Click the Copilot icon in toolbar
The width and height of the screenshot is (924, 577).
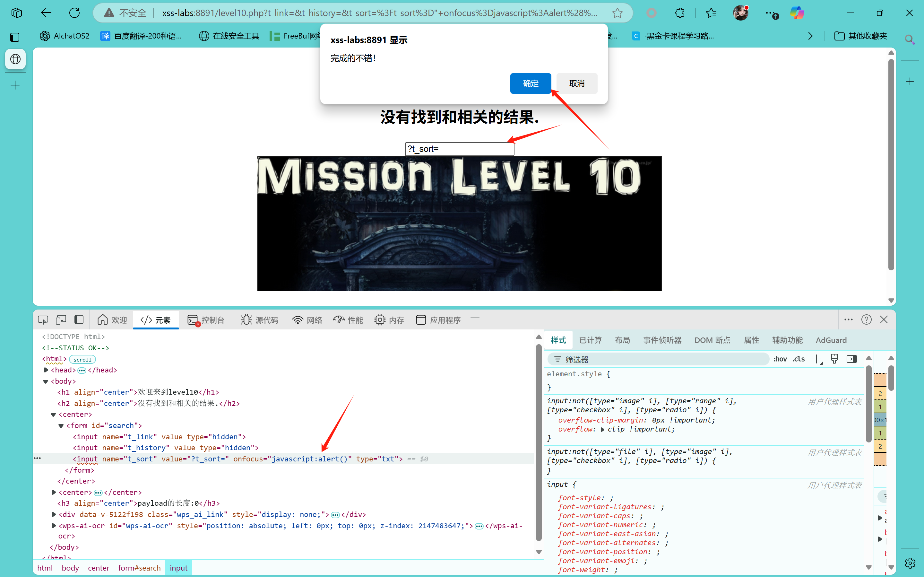coord(797,13)
